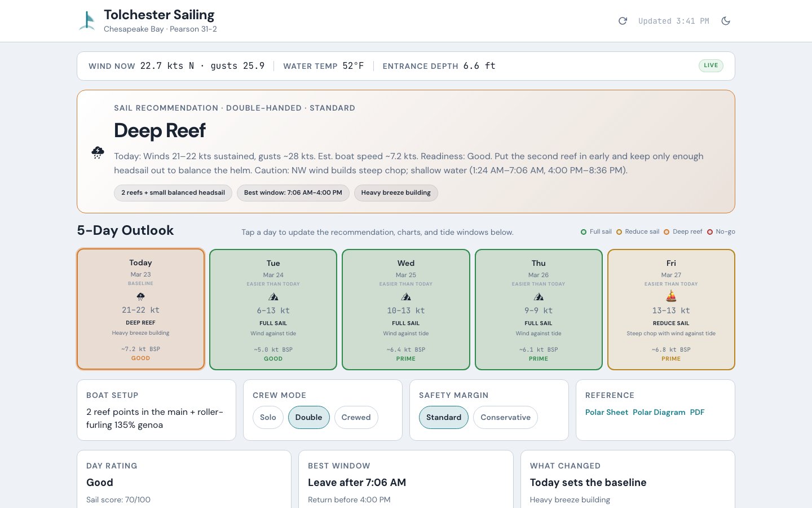Viewport: 812px width, 508px height.
Task: Click the rain cloud icon beside Deep Reef
Action: pyautogui.click(x=98, y=152)
